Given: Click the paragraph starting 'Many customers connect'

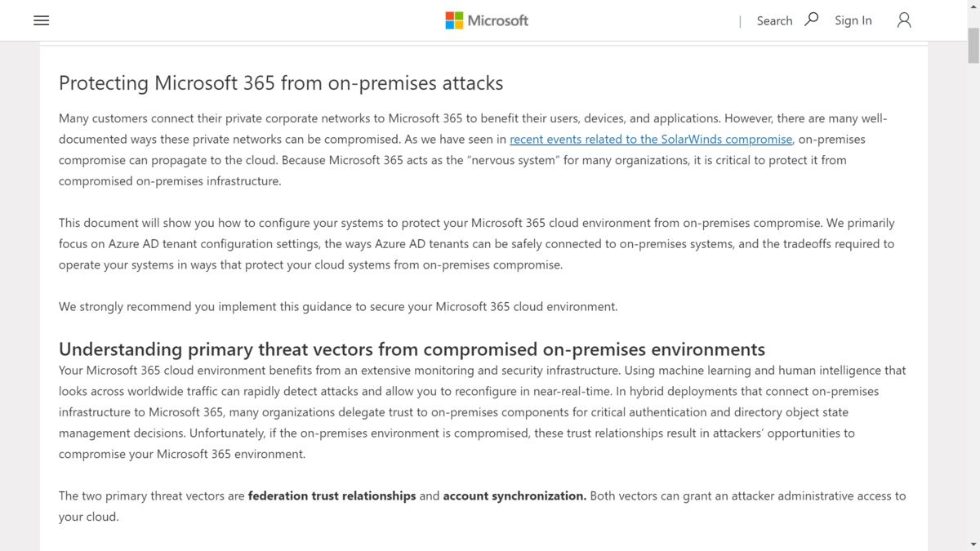Looking at the screenshot, I should (473, 149).
